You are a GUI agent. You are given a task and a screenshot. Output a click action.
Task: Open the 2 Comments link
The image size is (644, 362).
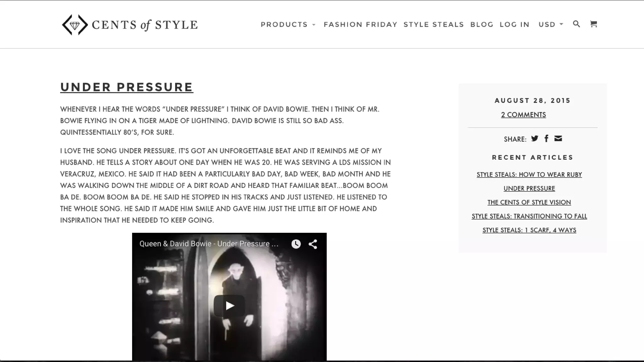(524, 115)
